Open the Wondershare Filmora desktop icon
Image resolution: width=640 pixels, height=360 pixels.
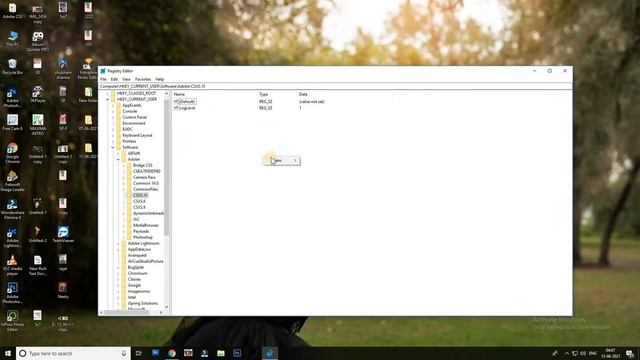pyautogui.click(x=12, y=209)
